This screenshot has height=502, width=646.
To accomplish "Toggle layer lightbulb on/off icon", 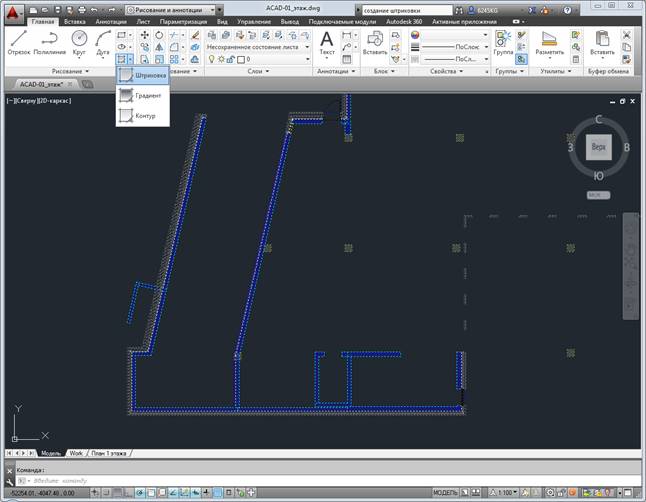I will pos(212,59).
